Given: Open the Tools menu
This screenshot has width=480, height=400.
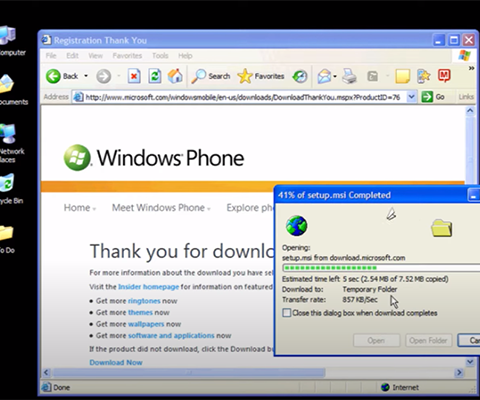Looking at the screenshot, I should pyautogui.click(x=160, y=56).
